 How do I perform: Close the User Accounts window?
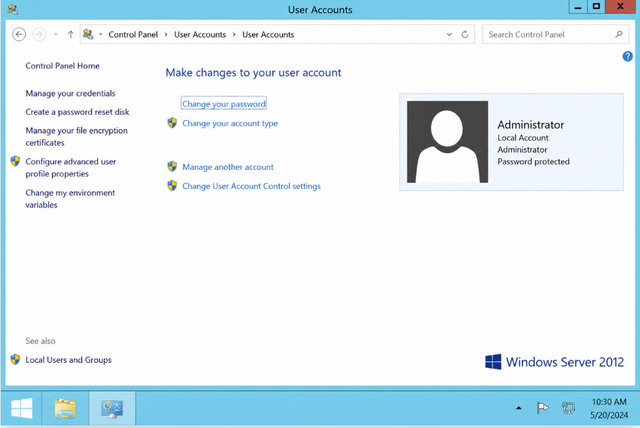(620, 7)
